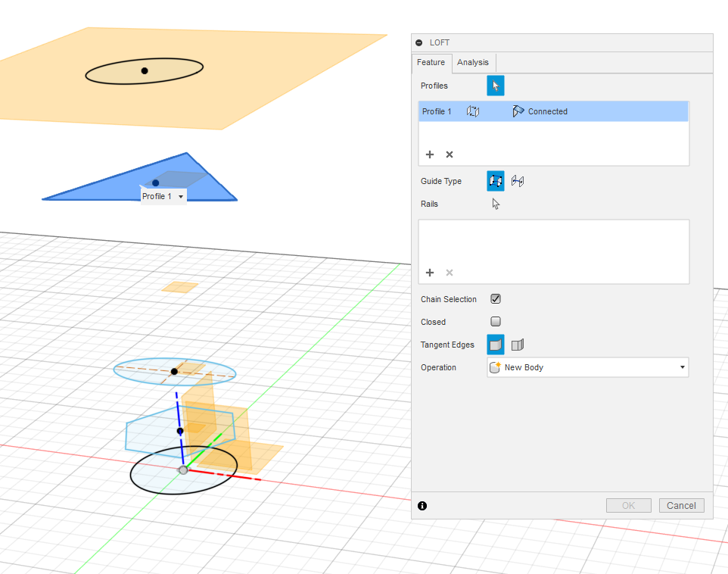Switch to the Feature tab
The image size is (728, 574).
tap(431, 62)
